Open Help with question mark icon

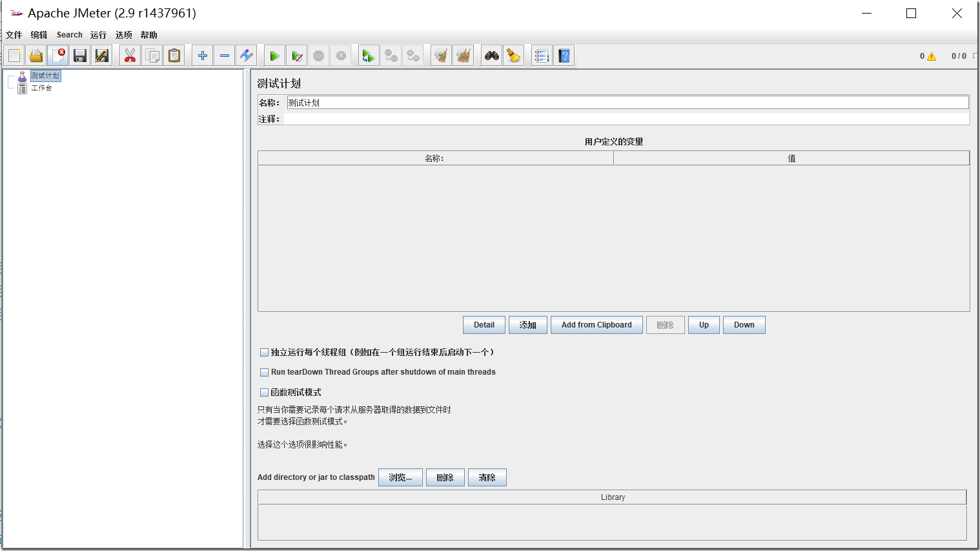[x=564, y=56]
